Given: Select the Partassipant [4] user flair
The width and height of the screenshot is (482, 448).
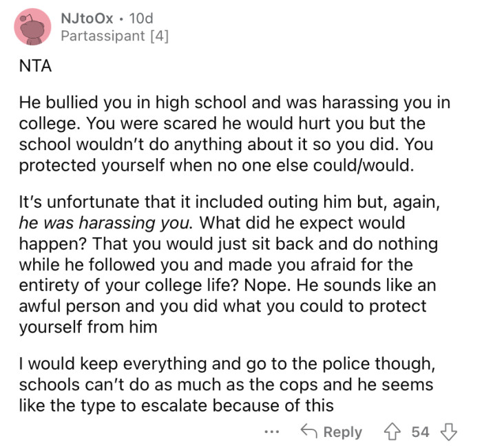Looking at the screenshot, I should click(115, 36).
